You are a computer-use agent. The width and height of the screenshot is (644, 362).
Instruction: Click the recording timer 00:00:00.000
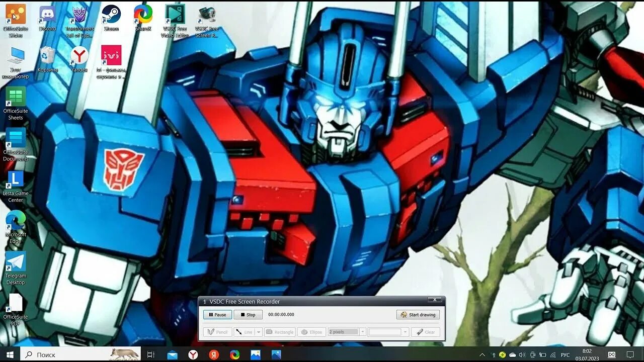click(281, 315)
